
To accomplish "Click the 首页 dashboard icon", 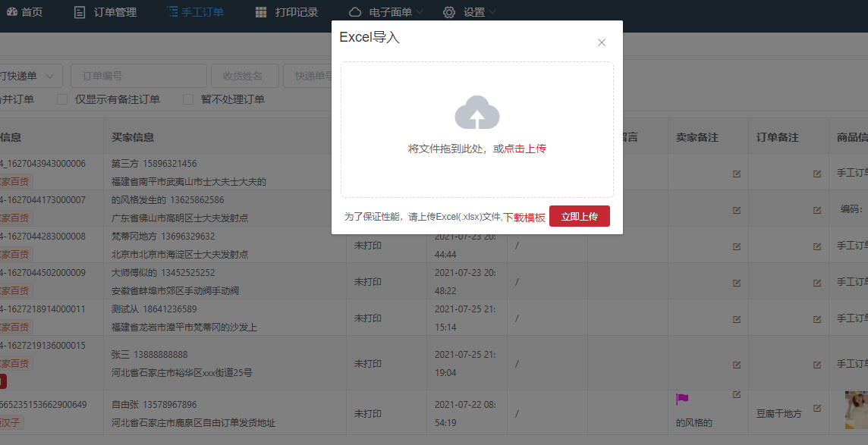I will click(x=11, y=12).
